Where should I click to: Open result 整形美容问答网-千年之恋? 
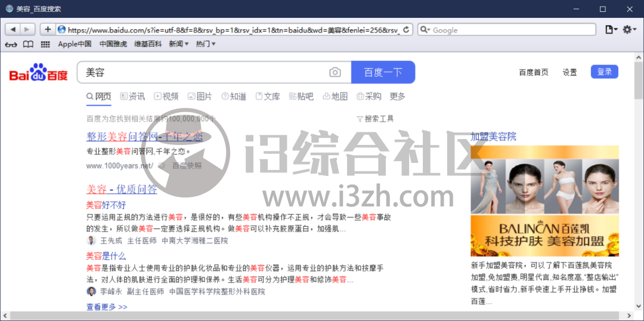tap(144, 137)
